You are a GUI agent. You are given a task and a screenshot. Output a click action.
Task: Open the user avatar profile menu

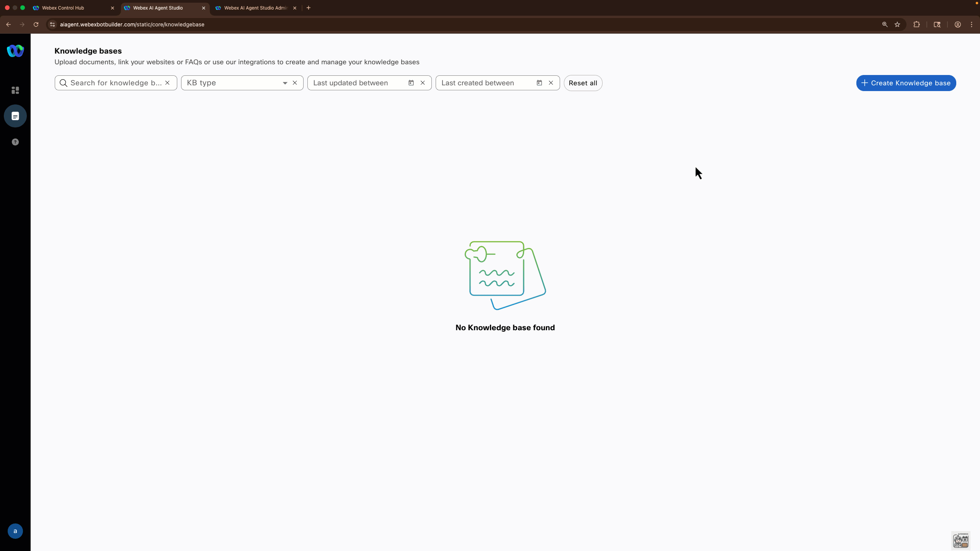(x=15, y=531)
